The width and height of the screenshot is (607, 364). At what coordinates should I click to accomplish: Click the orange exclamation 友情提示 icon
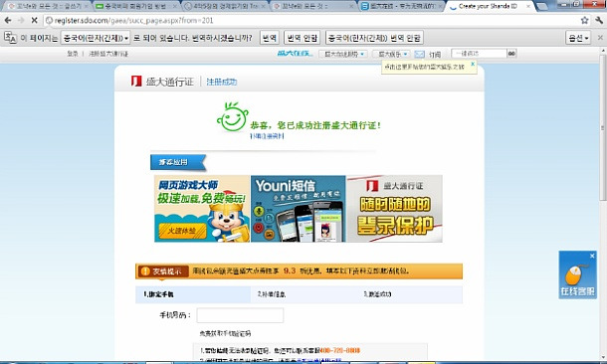tap(145, 272)
